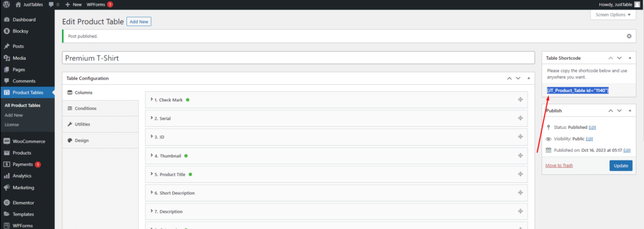Screen dimensions: 644x229
Task: Click the WordPress logo icon
Action: pos(6,4)
